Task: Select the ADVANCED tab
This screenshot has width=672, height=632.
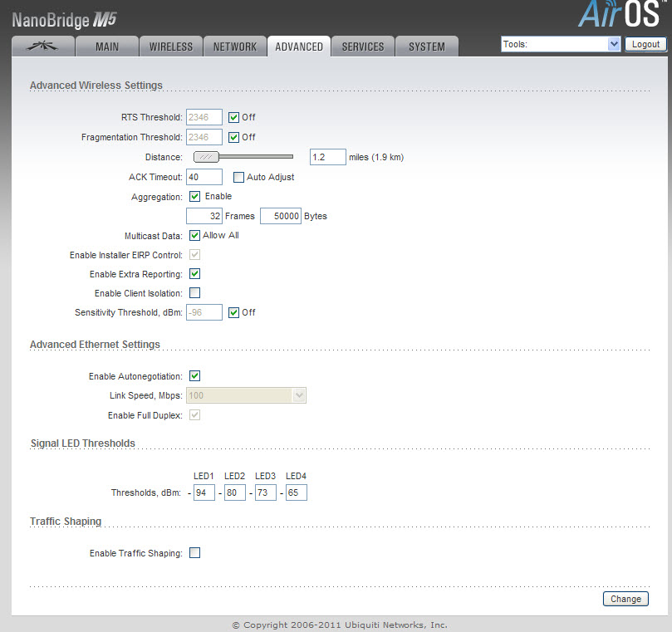Action: pos(299,47)
